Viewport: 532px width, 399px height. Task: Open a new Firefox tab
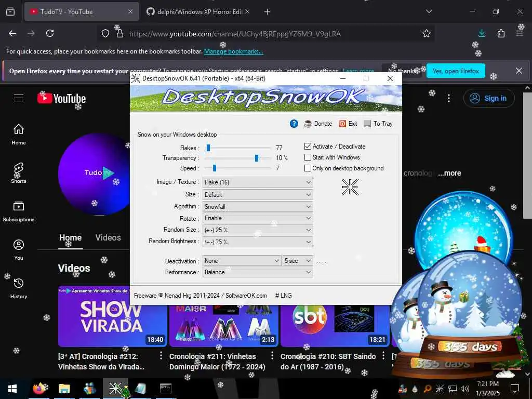tap(268, 12)
